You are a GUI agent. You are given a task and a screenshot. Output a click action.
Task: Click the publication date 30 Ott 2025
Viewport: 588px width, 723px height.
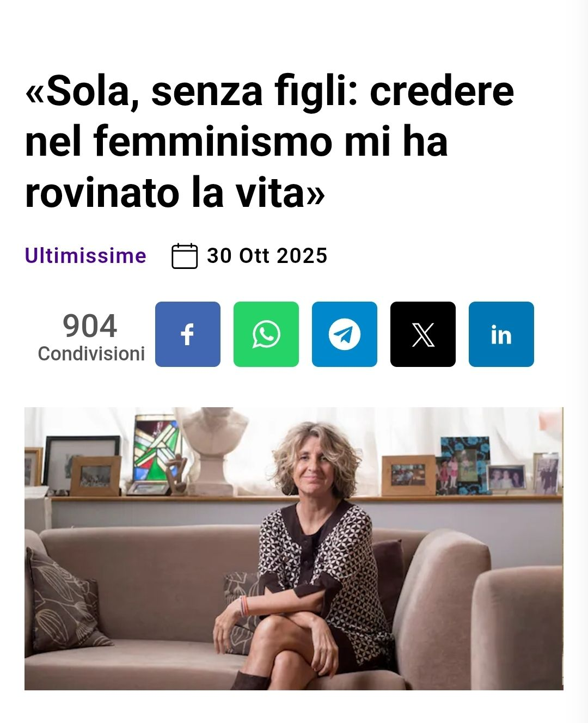pos(267,255)
